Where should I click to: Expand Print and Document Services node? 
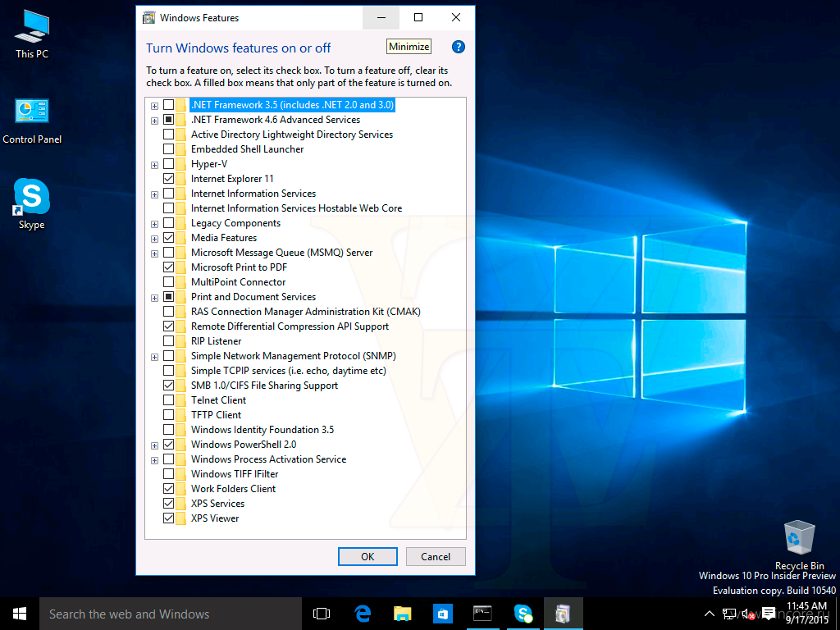pyautogui.click(x=154, y=298)
